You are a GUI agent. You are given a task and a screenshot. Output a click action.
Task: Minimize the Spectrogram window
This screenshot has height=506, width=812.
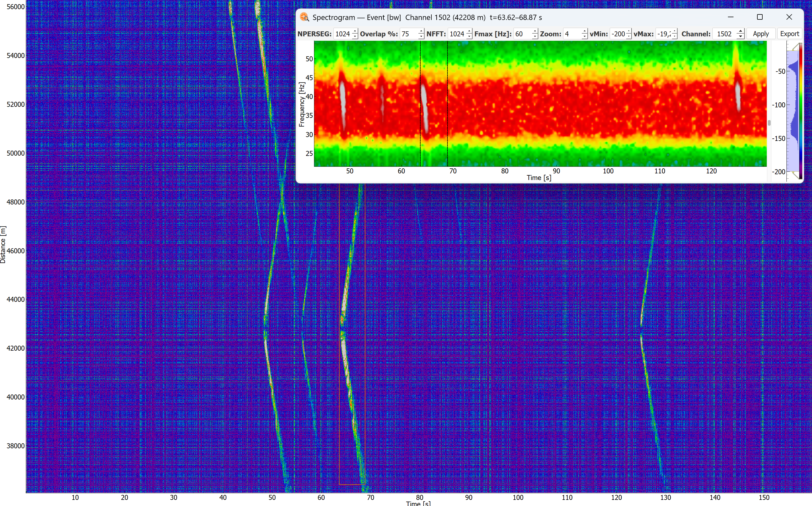click(x=731, y=17)
